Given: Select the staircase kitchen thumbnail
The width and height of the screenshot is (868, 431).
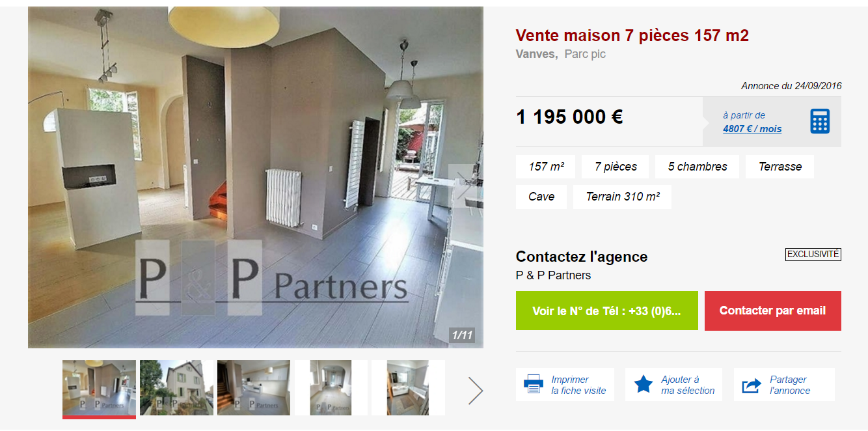Looking at the screenshot, I should coord(254,387).
